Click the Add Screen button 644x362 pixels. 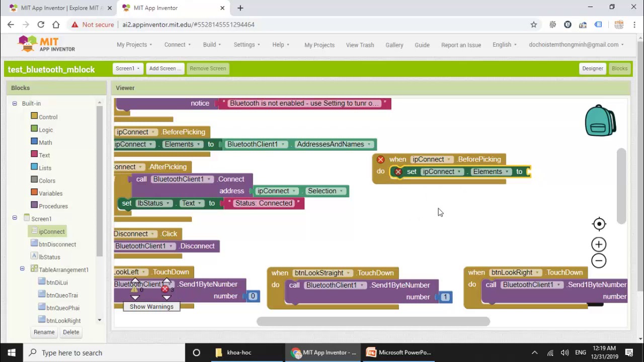click(165, 68)
